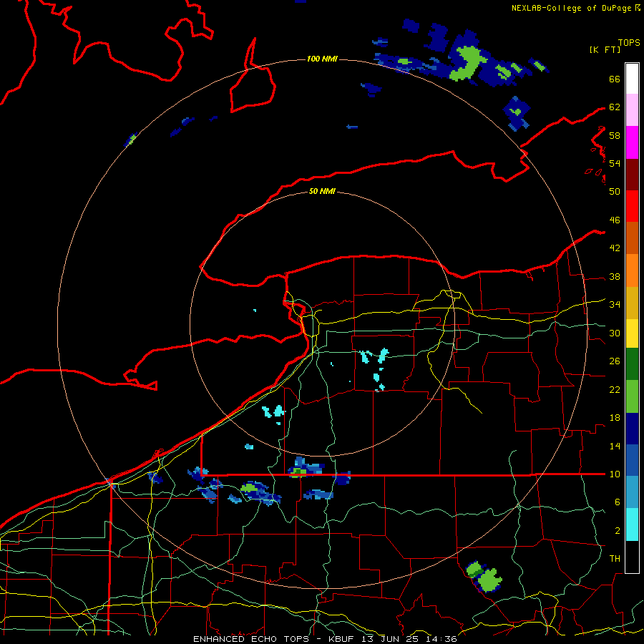Click legend value 22
This screenshot has height=644, width=644.
click(x=615, y=389)
